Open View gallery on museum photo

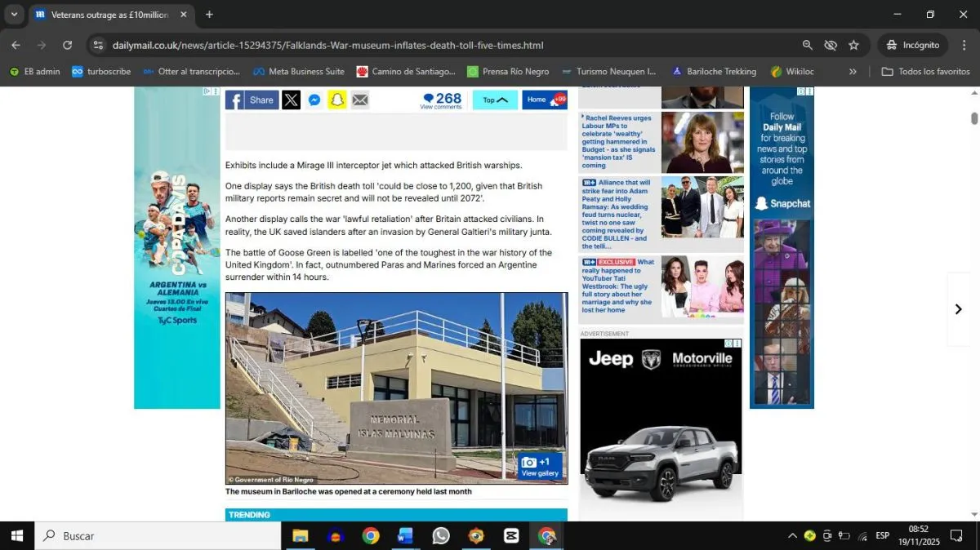point(540,467)
